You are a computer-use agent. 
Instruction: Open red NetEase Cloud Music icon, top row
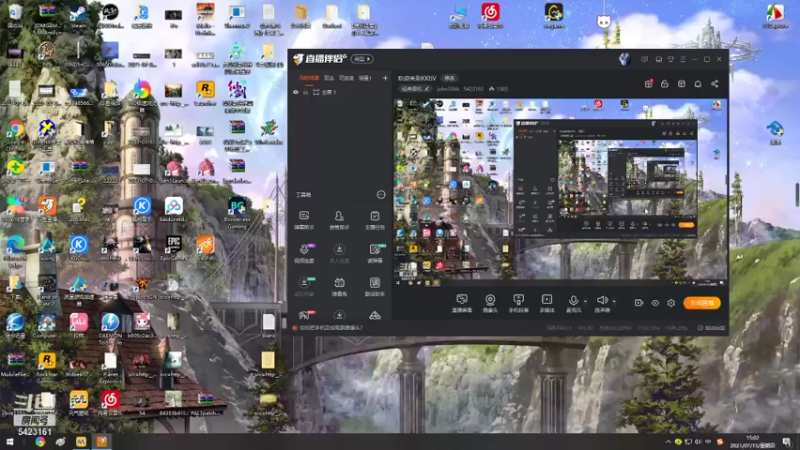[x=490, y=15]
